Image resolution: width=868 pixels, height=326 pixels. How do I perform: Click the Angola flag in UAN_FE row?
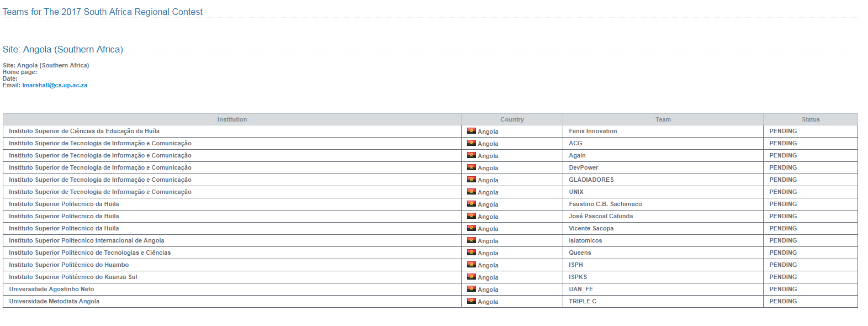pos(472,289)
